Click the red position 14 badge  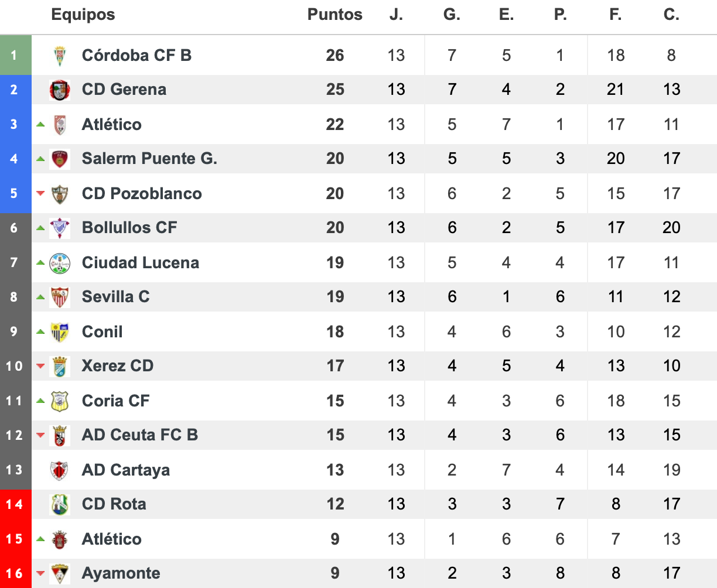(x=15, y=504)
